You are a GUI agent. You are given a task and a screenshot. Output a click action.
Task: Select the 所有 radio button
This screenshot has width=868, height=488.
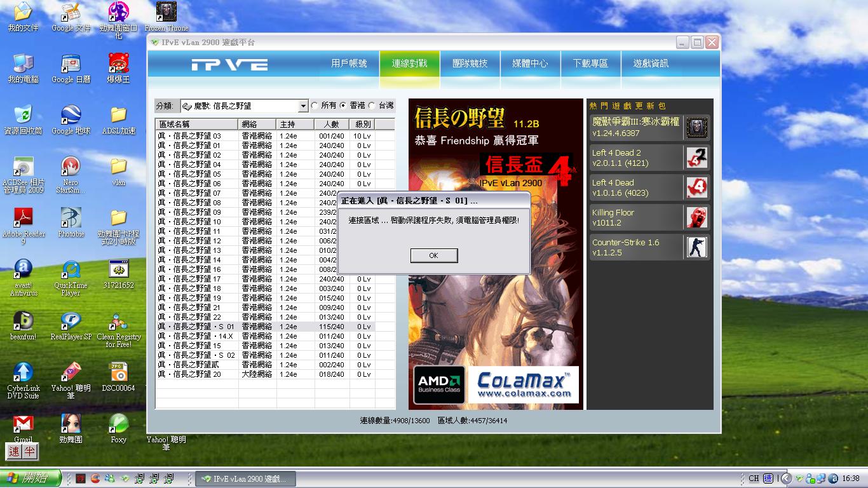(315, 105)
